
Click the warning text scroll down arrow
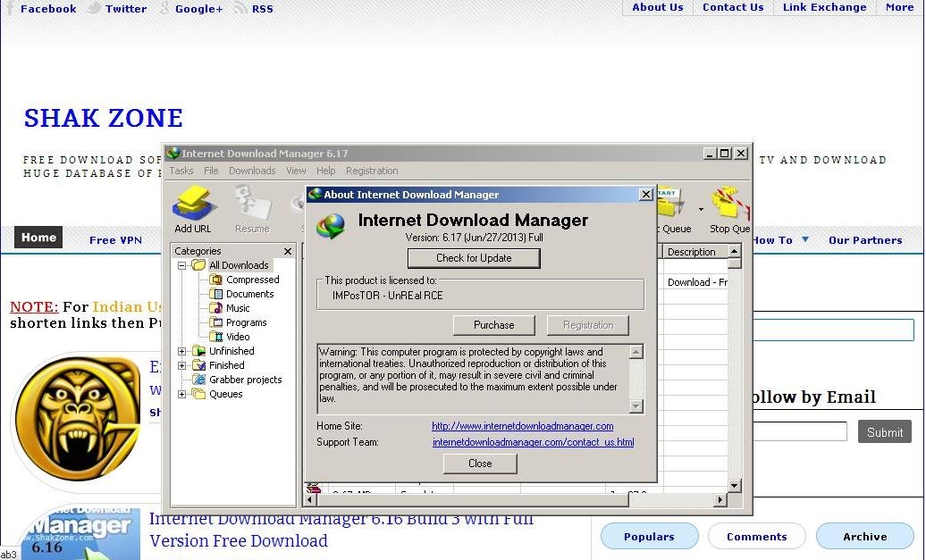[x=636, y=406]
